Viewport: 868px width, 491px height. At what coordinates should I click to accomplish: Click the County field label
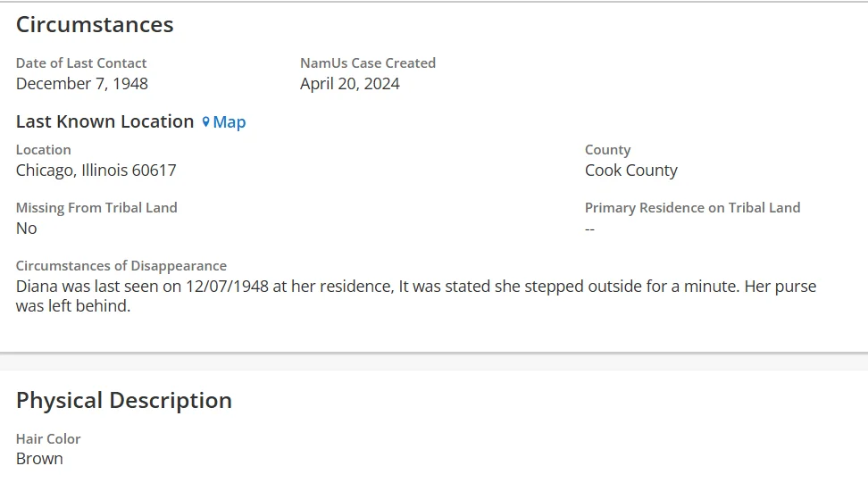607,150
